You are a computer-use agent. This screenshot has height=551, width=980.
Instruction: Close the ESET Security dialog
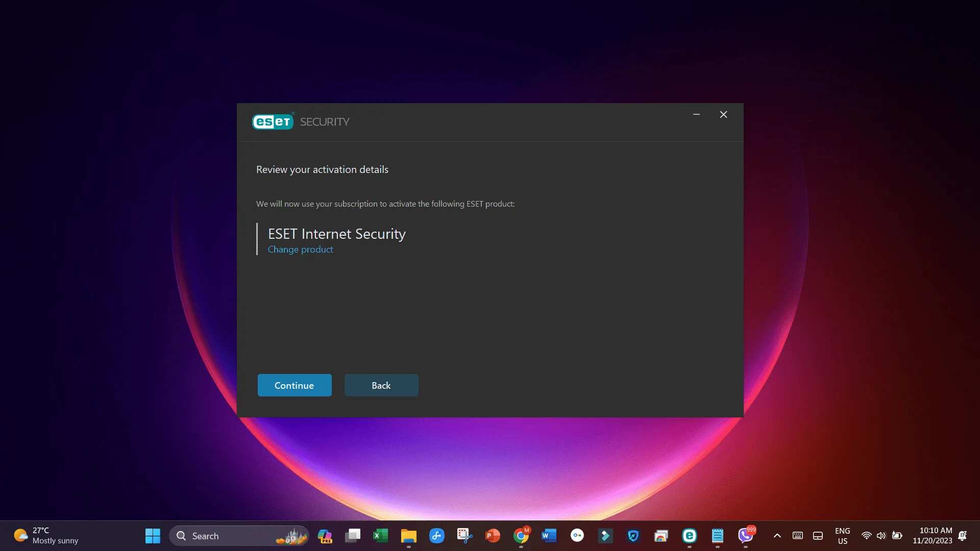[723, 114]
